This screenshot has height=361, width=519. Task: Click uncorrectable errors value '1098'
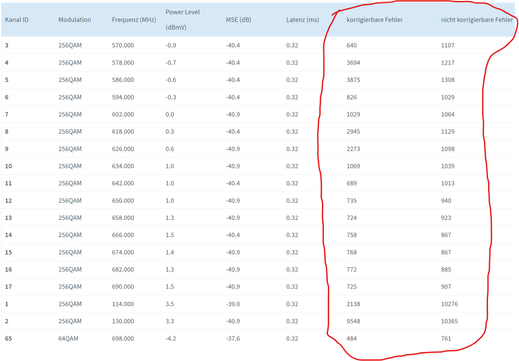point(448,149)
